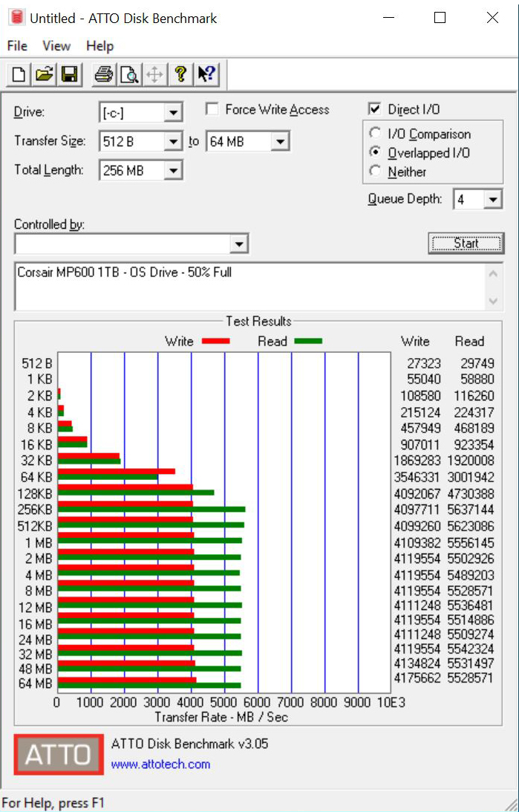
Task: Open the File menu
Action: click(17, 46)
